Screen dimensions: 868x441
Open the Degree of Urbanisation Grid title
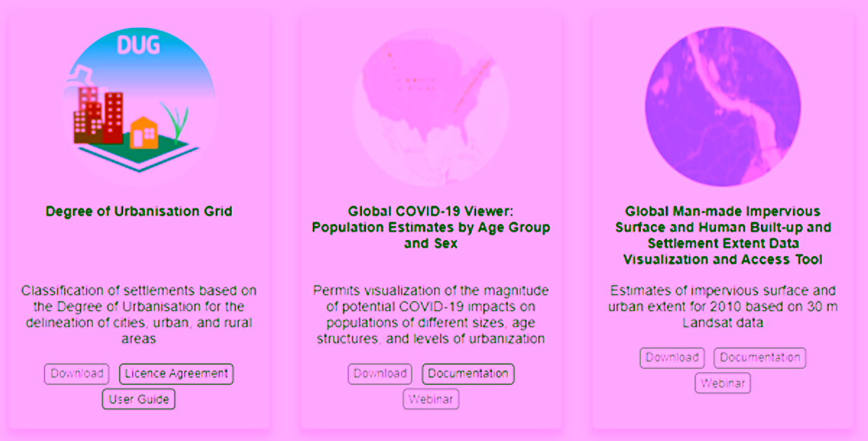(139, 211)
